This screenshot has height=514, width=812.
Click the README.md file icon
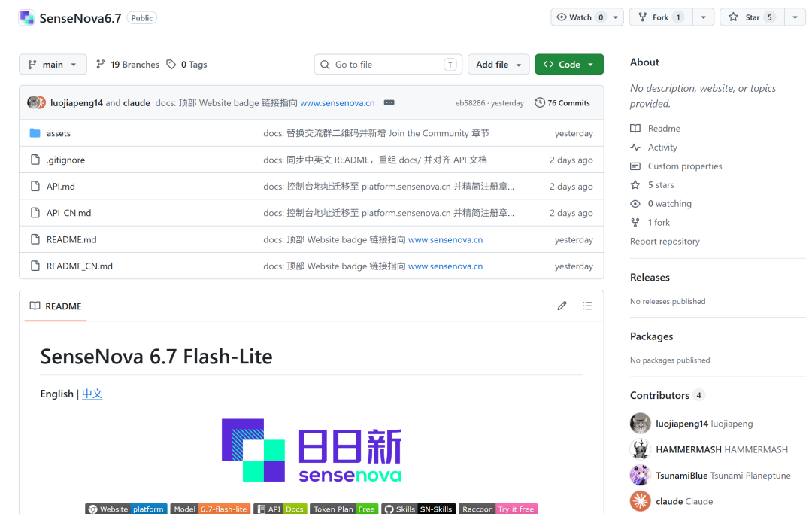(35, 239)
